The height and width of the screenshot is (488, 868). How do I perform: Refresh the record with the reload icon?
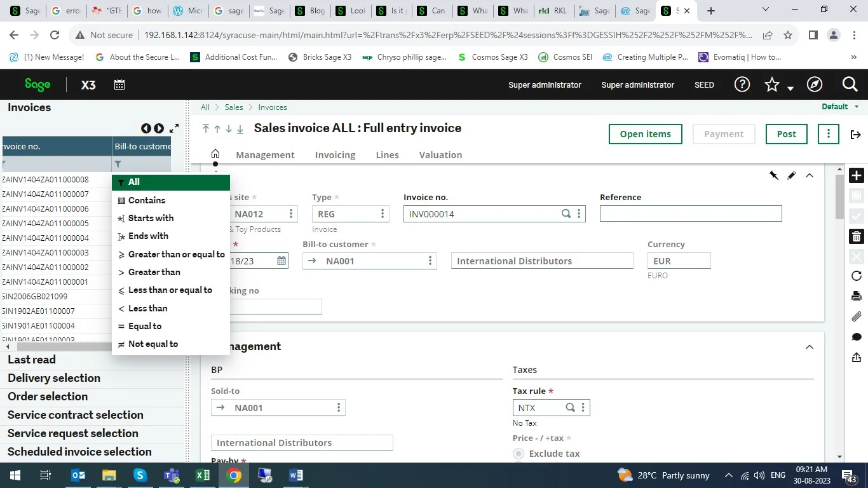[x=857, y=276]
